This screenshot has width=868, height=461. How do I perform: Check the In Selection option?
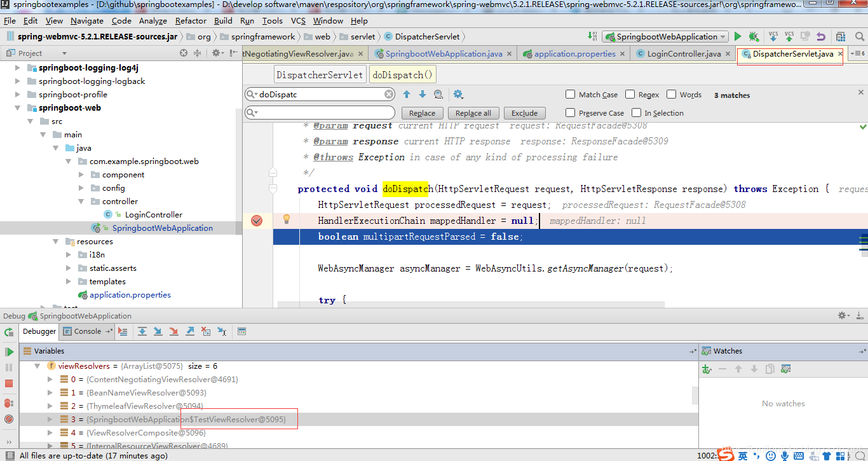[637, 113]
